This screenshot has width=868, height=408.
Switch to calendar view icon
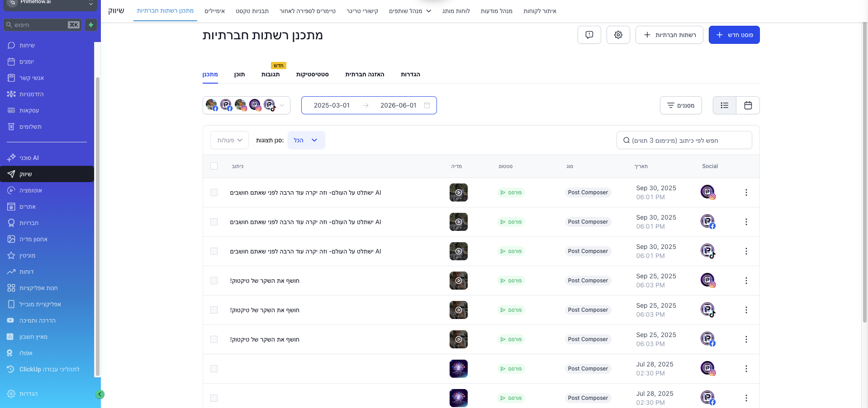click(748, 105)
